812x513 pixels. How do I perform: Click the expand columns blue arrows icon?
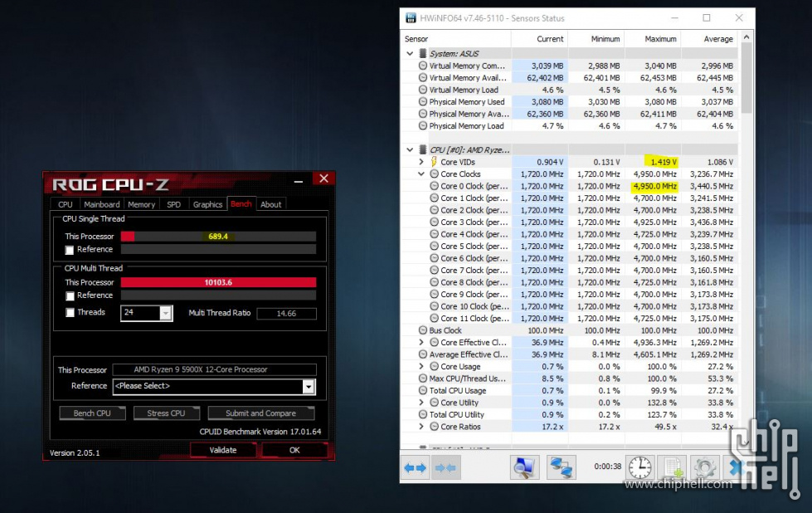coord(415,468)
